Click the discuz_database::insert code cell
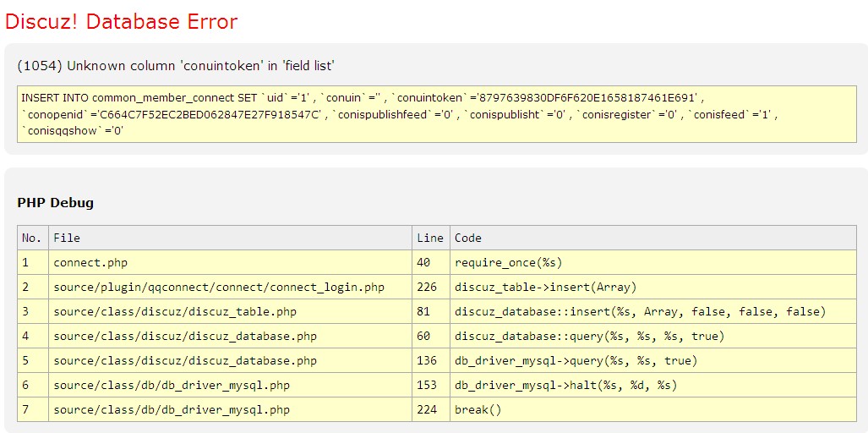This screenshot has width=868, height=433. point(640,312)
